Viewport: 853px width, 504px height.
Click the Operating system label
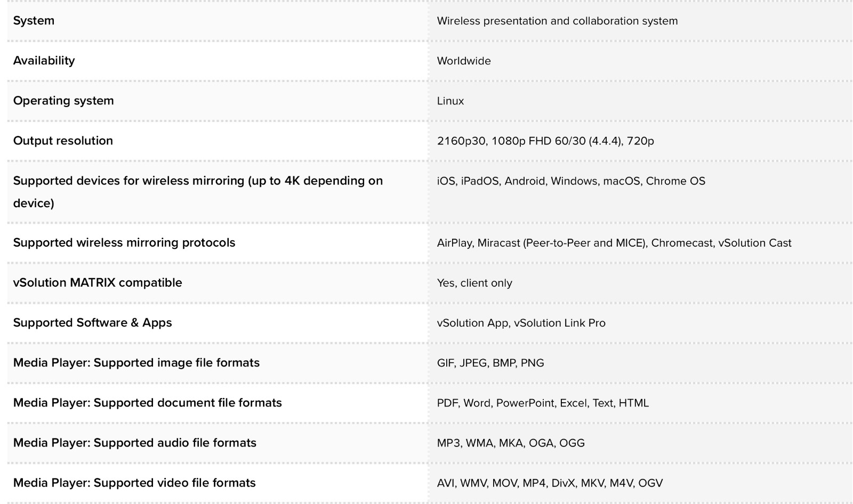pyautogui.click(x=63, y=101)
